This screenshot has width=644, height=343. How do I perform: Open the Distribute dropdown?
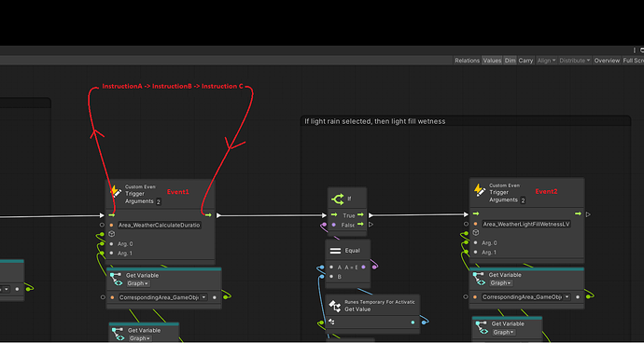click(x=575, y=61)
